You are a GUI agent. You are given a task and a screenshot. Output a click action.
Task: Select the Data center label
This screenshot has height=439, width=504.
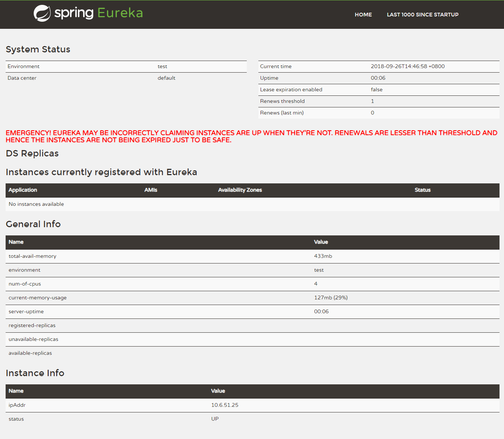(x=22, y=78)
